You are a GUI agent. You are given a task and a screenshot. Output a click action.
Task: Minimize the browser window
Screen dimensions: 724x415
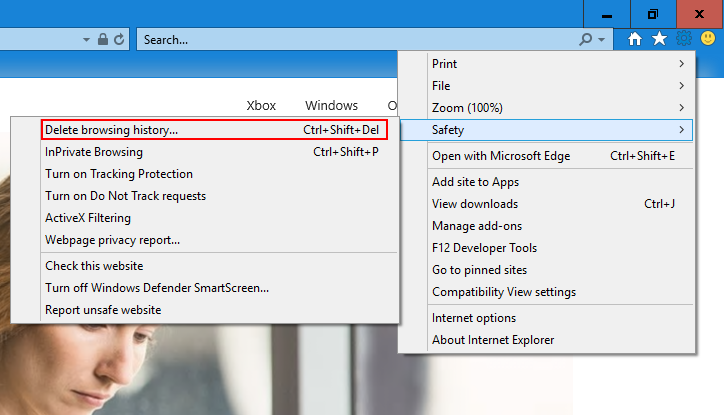[x=607, y=14]
